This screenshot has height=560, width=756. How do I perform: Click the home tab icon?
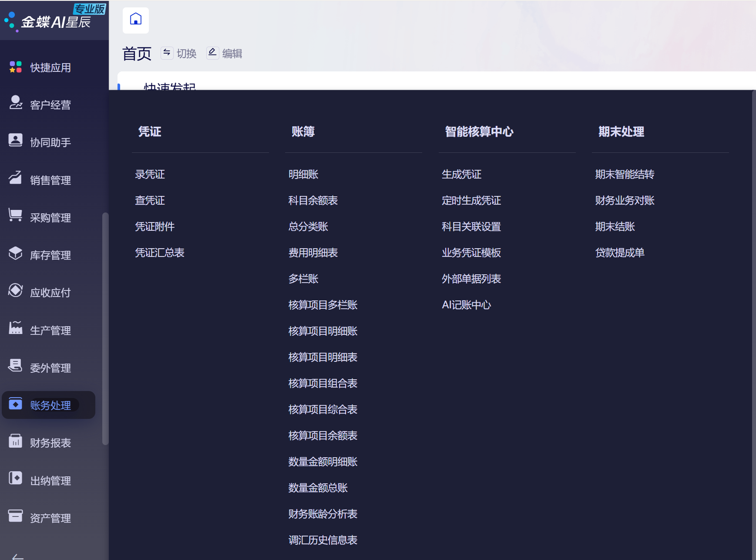pos(136,20)
